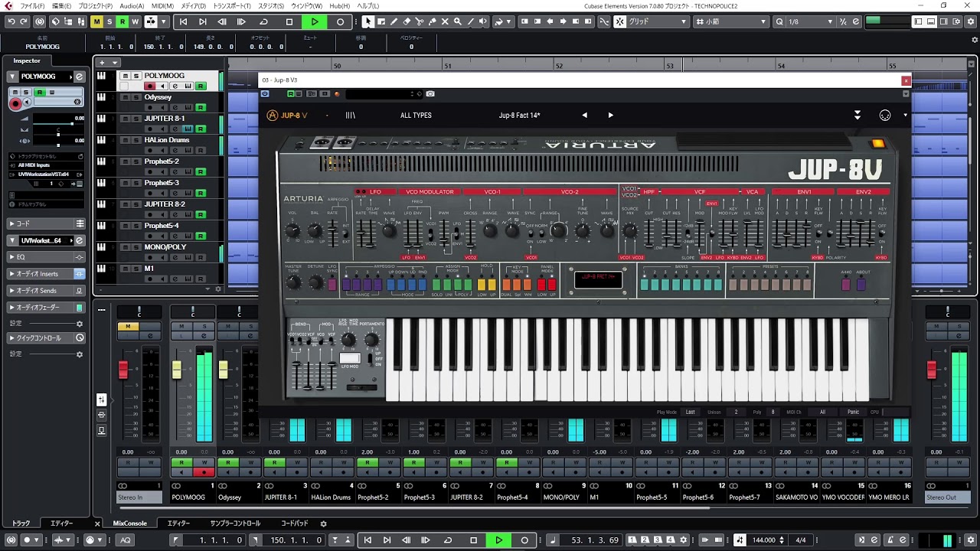Adjust the Odyssey channel fader in MixConsole

coord(224,369)
